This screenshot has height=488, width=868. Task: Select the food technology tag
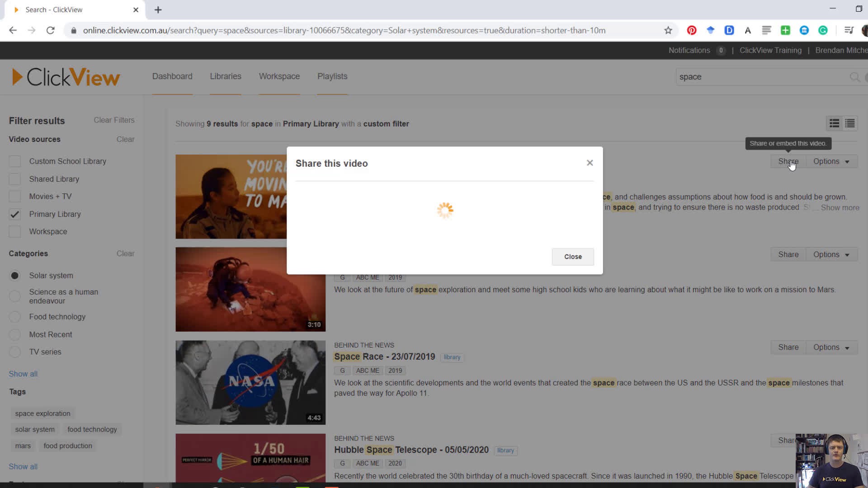tap(92, 429)
